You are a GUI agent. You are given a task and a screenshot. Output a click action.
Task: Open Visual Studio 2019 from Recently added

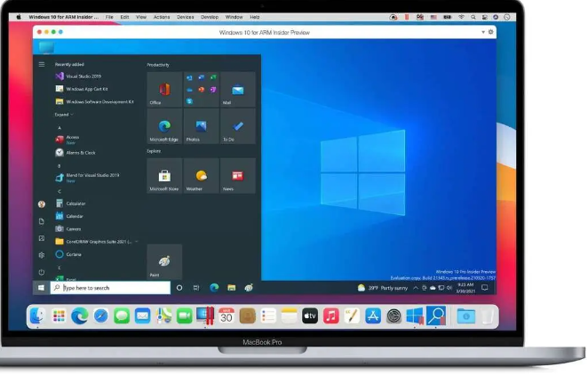pyautogui.click(x=78, y=76)
